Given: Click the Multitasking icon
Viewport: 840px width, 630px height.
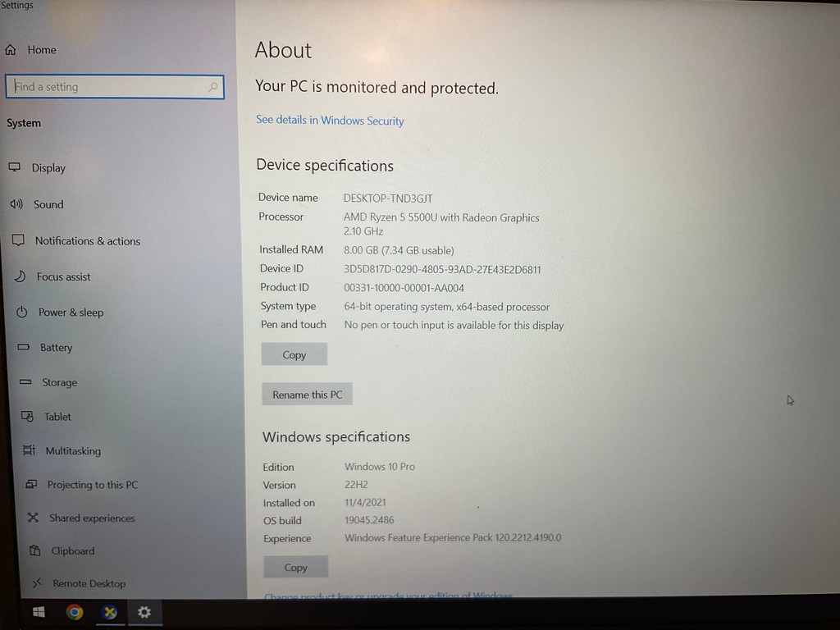Looking at the screenshot, I should 30,450.
